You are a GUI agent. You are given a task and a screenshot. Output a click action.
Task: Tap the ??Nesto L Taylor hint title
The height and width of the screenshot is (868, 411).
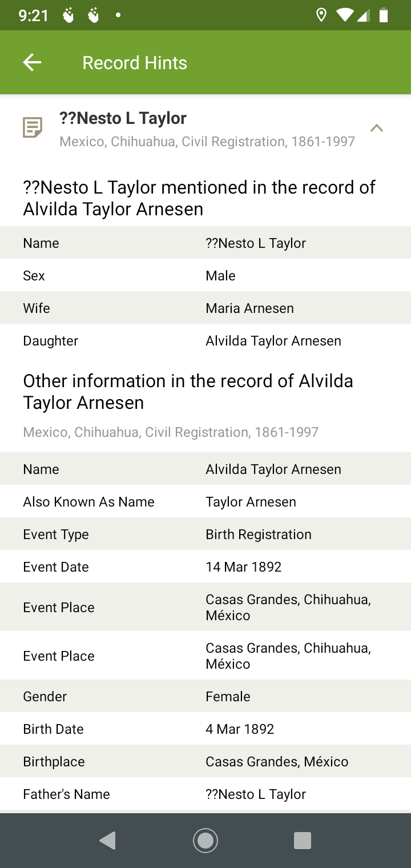(x=123, y=118)
